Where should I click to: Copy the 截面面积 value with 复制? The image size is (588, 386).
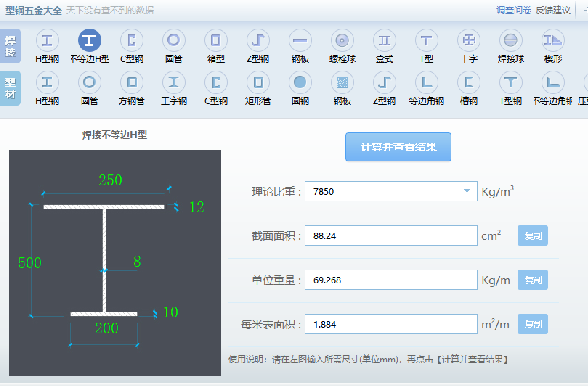[x=533, y=236]
